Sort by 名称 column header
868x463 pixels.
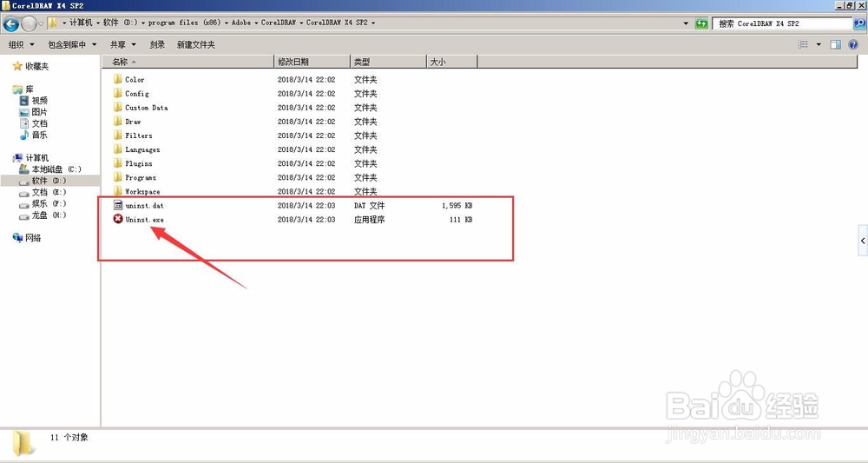point(187,62)
